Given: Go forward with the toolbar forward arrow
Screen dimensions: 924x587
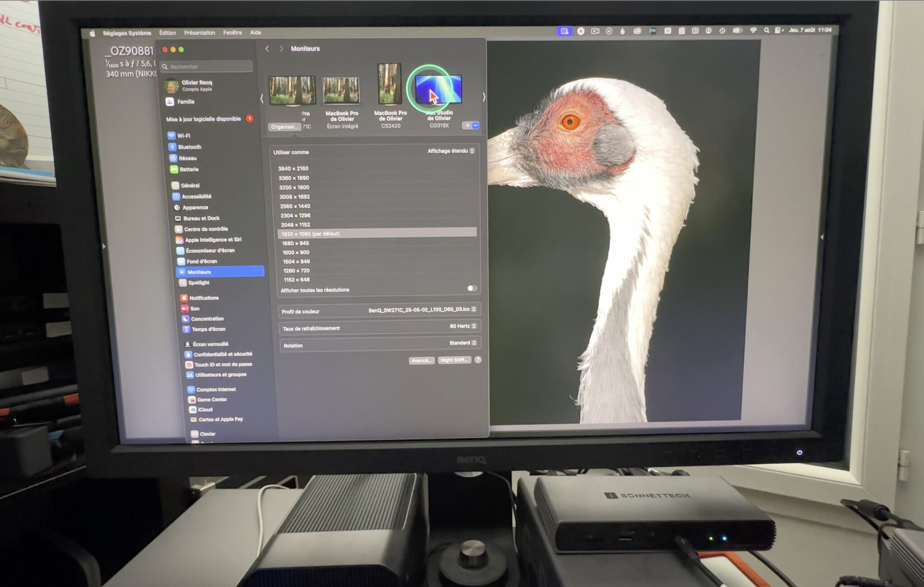Looking at the screenshot, I should point(282,49).
